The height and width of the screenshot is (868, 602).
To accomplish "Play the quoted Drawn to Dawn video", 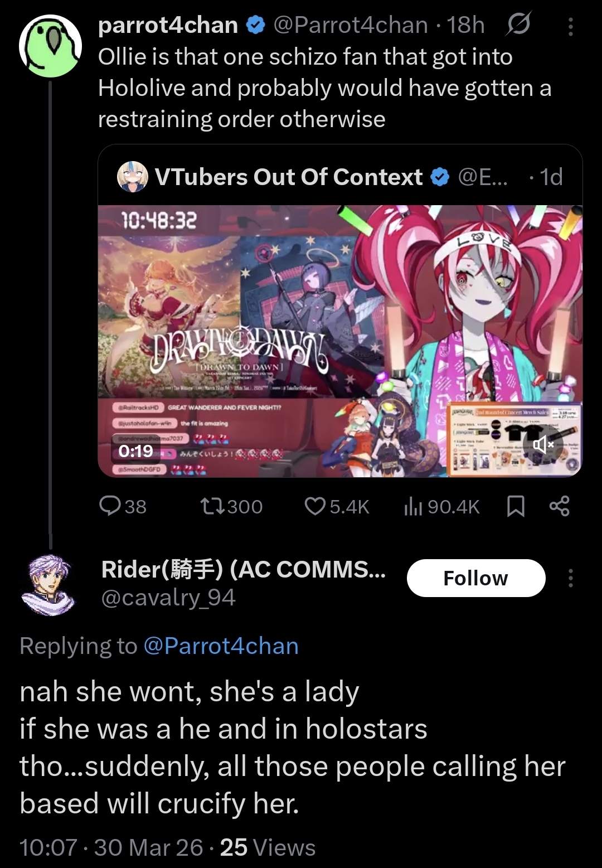I will tap(340, 341).
